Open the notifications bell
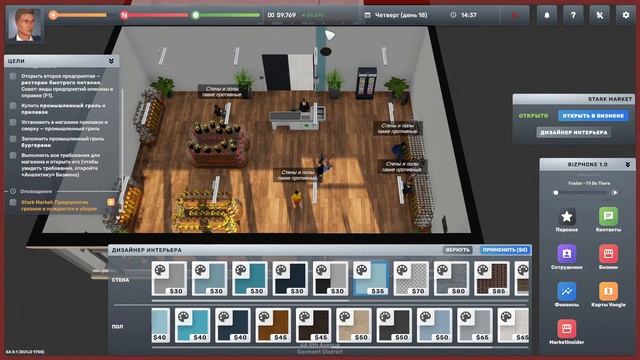This screenshot has height=360, width=640. click(x=547, y=15)
